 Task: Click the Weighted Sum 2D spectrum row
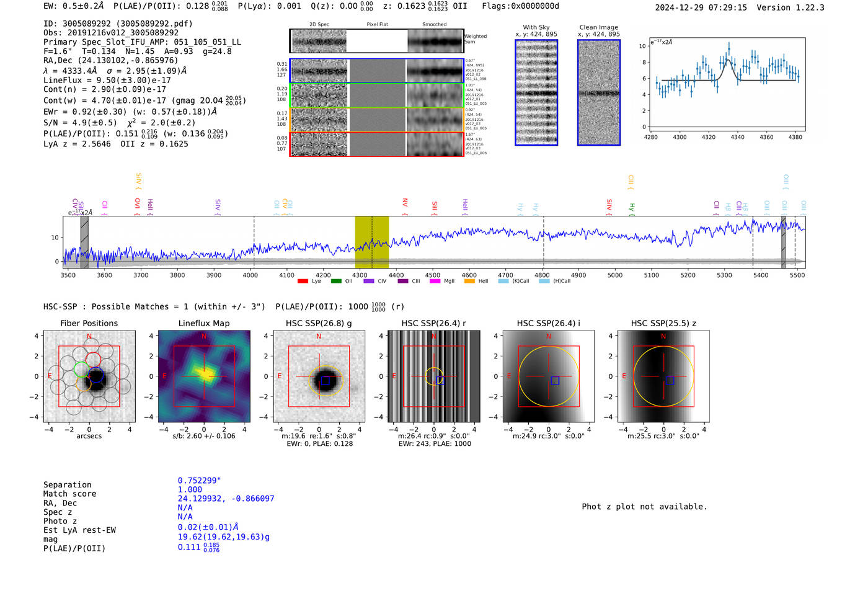click(377, 41)
